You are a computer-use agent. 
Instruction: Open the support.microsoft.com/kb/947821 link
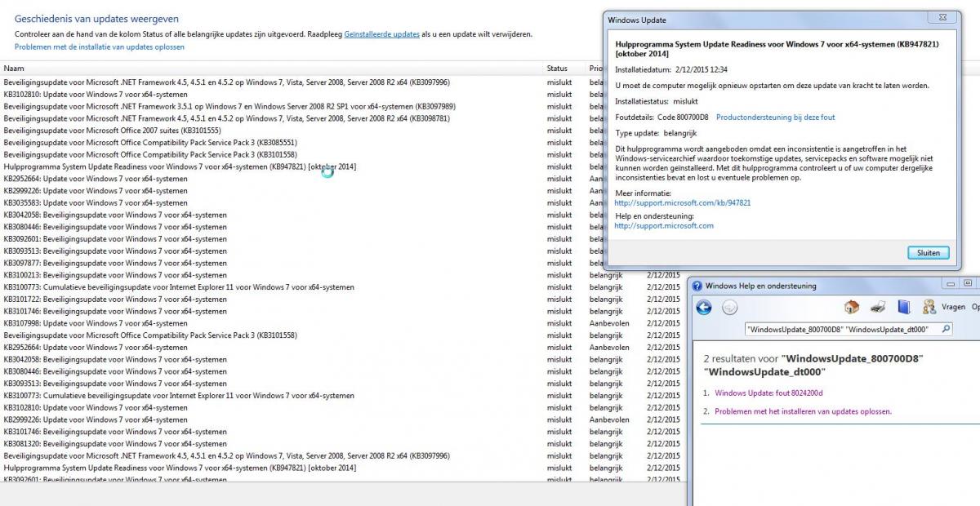682,202
